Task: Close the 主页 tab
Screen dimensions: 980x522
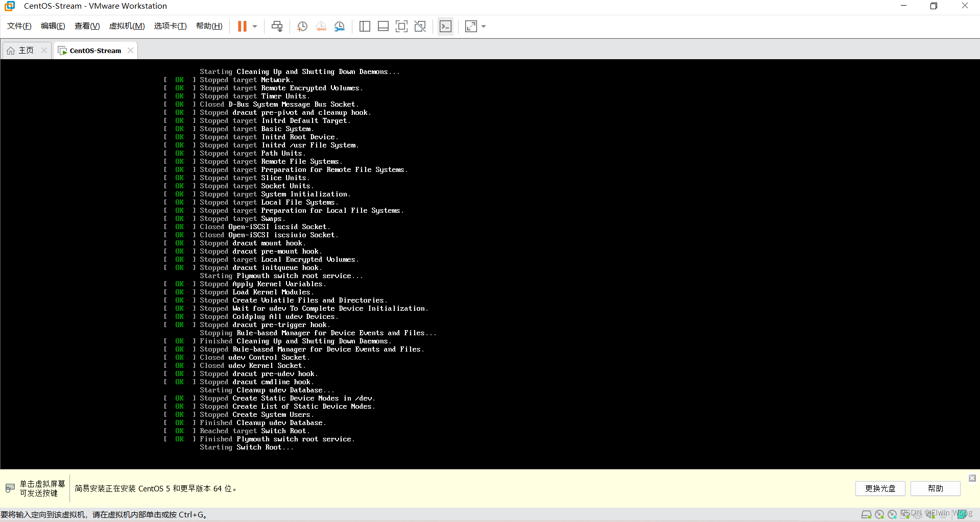Action: [44, 50]
